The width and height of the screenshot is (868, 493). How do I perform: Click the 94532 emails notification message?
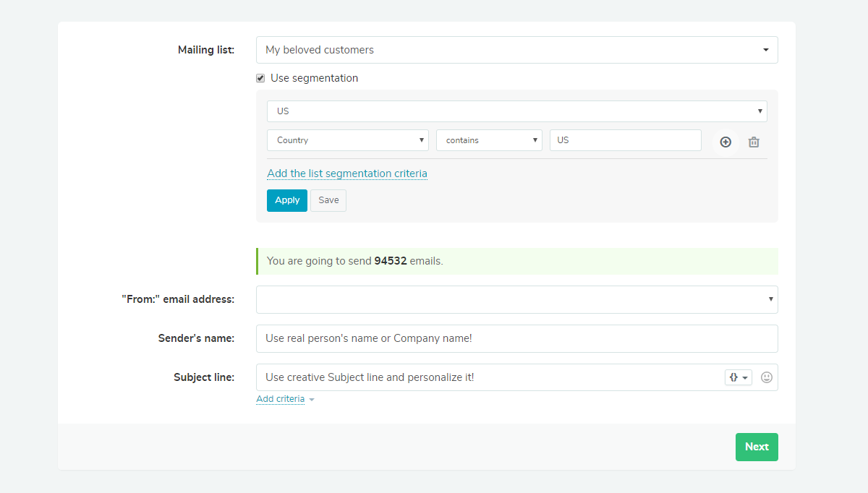(516, 261)
